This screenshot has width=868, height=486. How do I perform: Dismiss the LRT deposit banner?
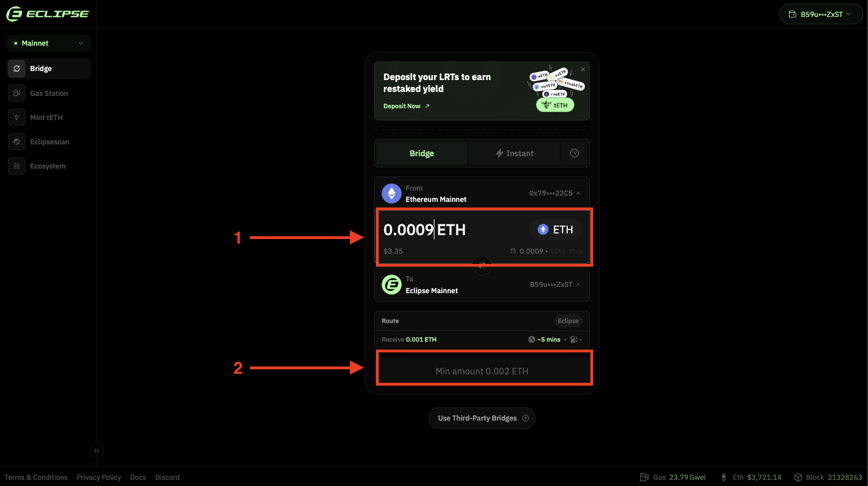pyautogui.click(x=583, y=69)
